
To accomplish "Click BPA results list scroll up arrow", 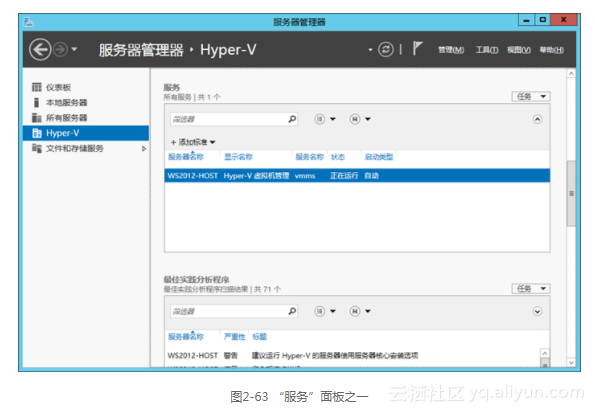I will point(545,353).
